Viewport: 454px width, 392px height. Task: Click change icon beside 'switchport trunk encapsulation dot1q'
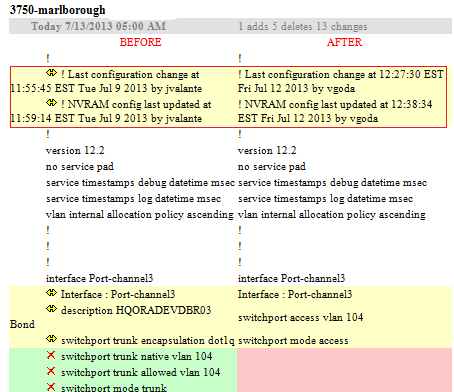coord(51,339)
